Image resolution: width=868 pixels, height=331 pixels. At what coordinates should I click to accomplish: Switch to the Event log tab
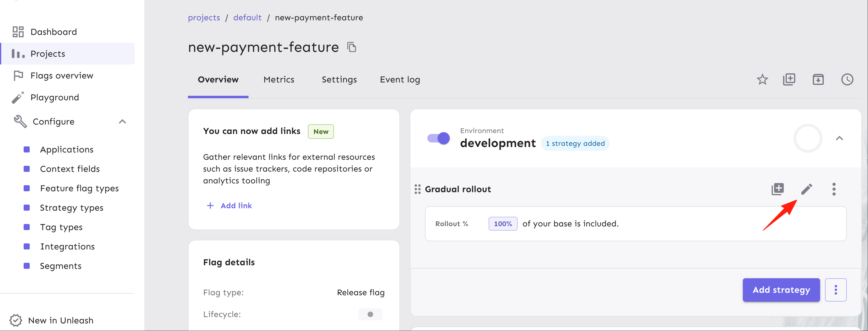tap(400, 79)
